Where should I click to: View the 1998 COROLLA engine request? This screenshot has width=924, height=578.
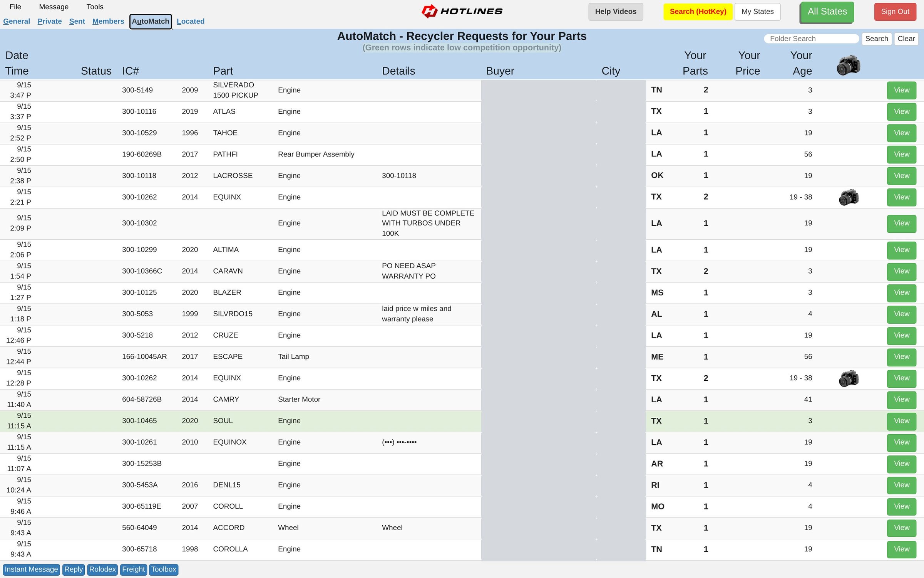902,549
